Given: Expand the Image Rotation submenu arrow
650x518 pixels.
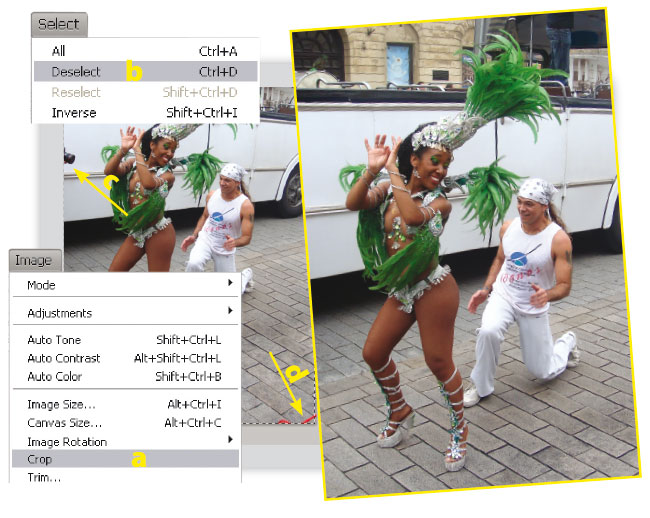Looking at the screenshot, I should [x=231, y=439].
